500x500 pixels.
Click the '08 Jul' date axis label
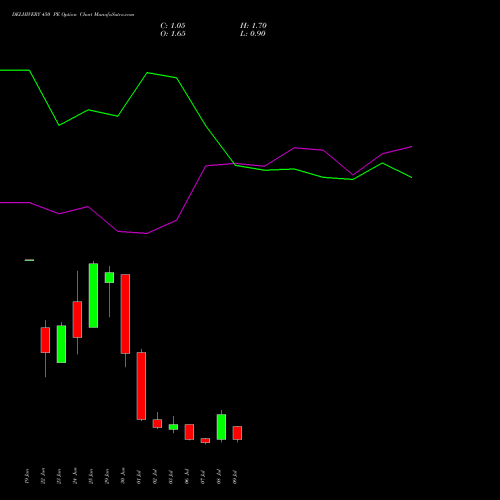tap(219, 477)
